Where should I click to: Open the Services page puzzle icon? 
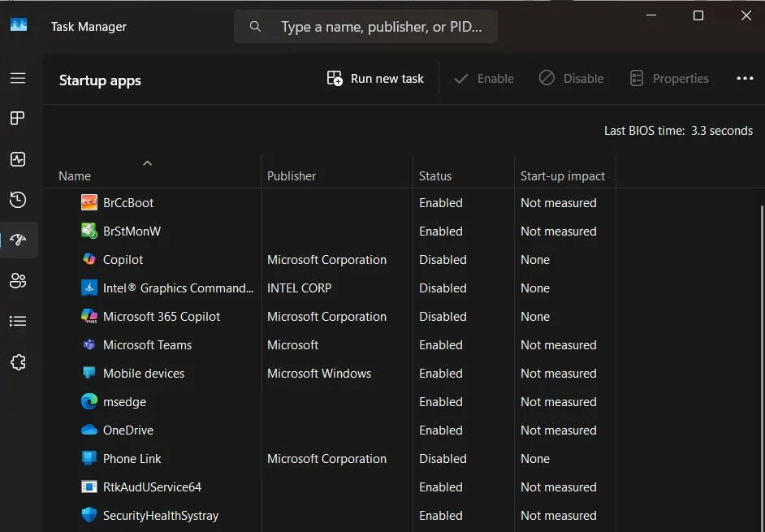18,362
